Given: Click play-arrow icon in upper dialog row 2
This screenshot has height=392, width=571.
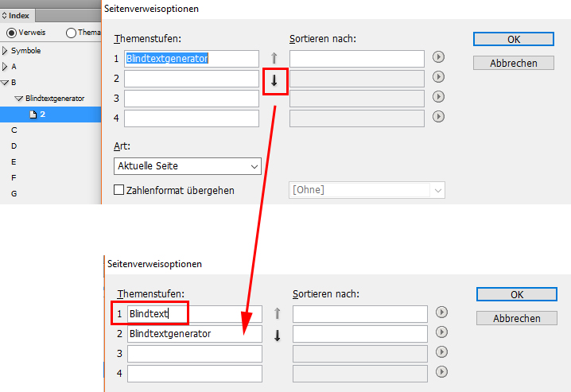Looking at the screenshot, I should click(x=438, y=77).
